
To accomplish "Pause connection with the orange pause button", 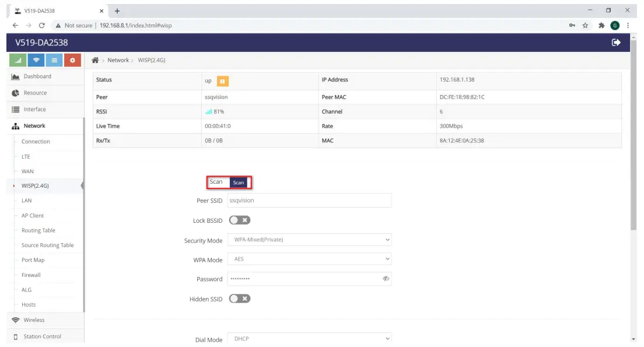I will pyautogui.click(x=223, y=81).
